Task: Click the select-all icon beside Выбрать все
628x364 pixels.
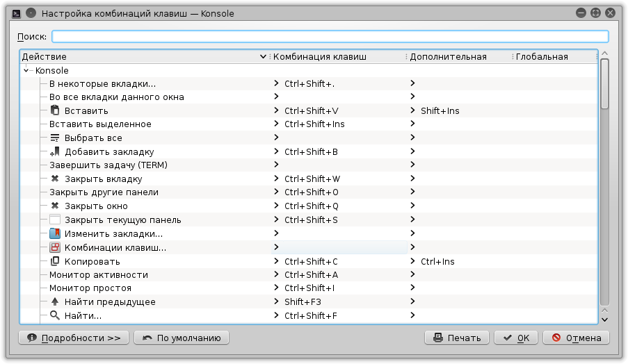Action: [55, 138]
